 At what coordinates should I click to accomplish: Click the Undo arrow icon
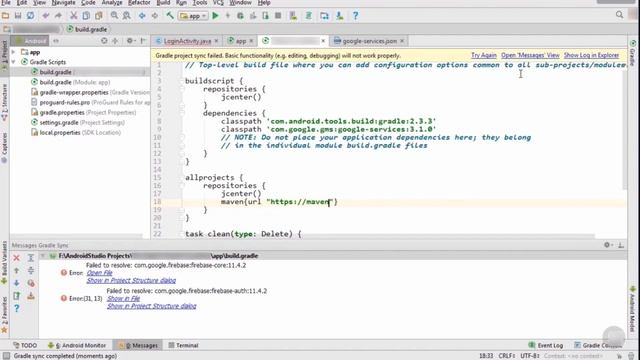(x=46, y=16)
